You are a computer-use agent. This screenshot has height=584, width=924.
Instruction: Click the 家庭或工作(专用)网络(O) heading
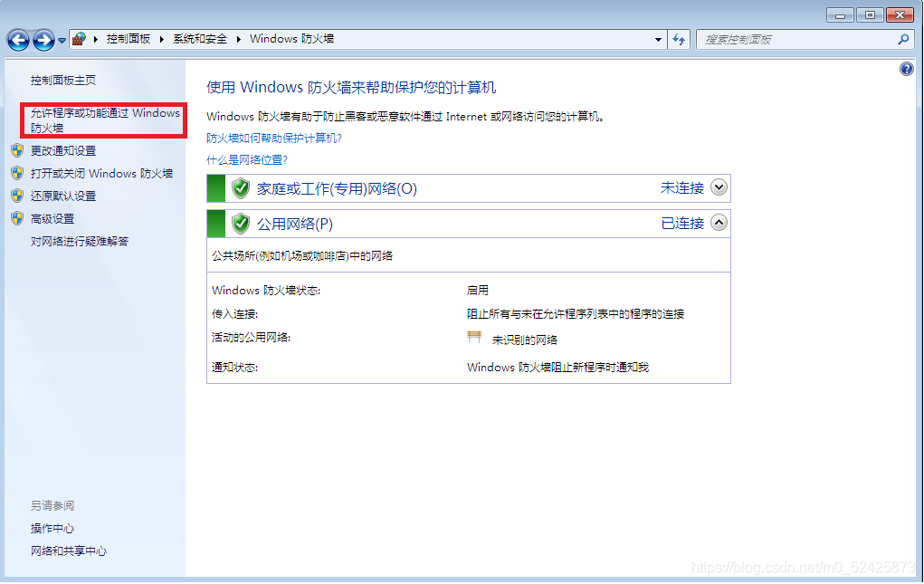point(337,189)
